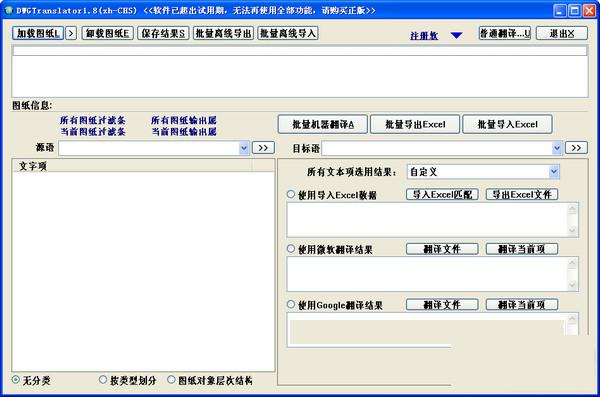Close the DWGTranslator window

tap(589, 11)
